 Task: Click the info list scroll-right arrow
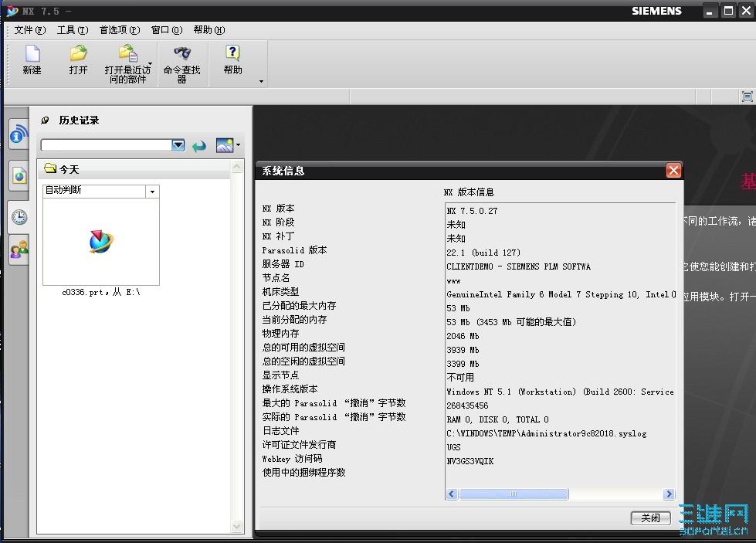(668, 494)
